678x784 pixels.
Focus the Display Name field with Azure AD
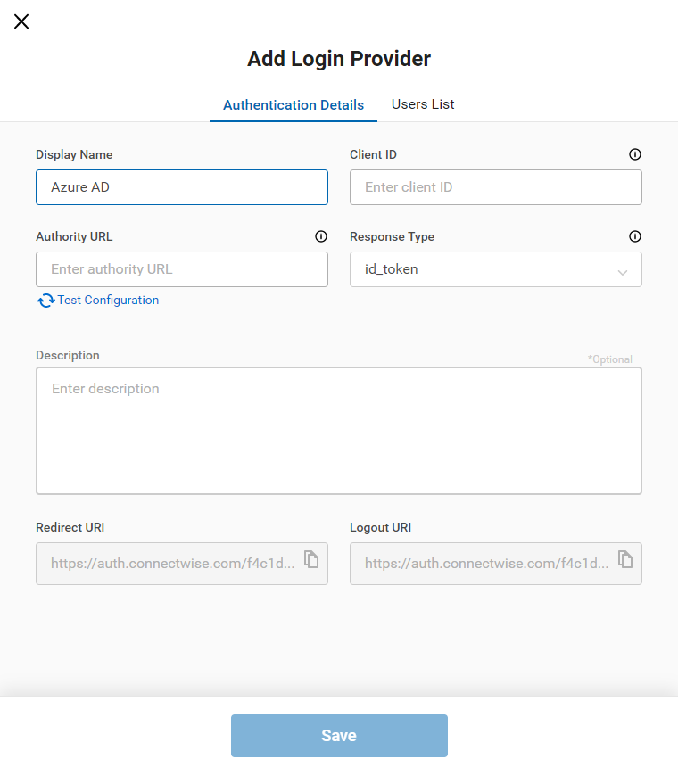click(x=182, y=187)
